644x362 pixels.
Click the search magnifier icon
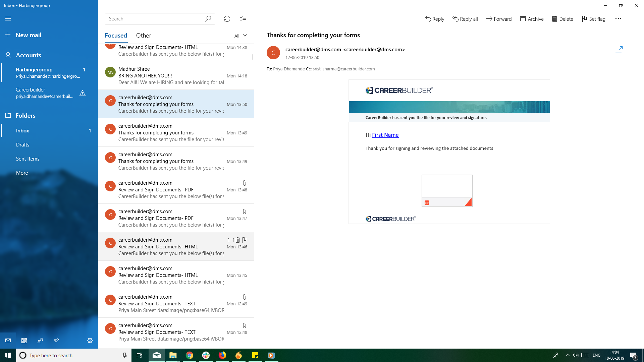[208, 19]
